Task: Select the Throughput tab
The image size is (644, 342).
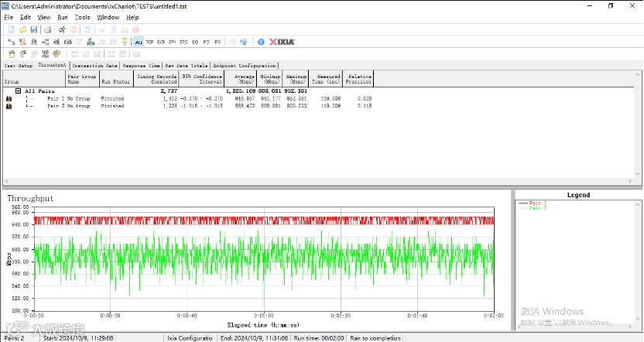Action: click(52, 65)
